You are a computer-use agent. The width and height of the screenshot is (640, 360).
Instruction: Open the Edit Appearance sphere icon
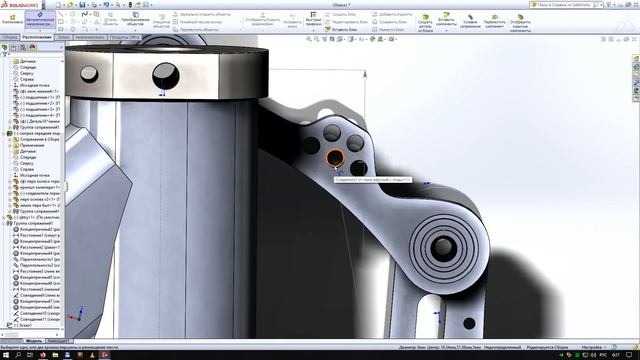pos(372,39)
